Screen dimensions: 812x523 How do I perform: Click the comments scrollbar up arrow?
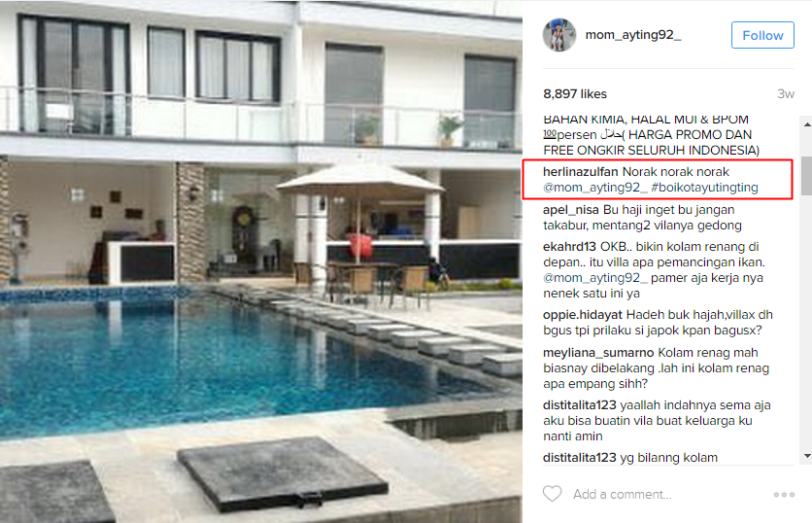click(807, 124)
